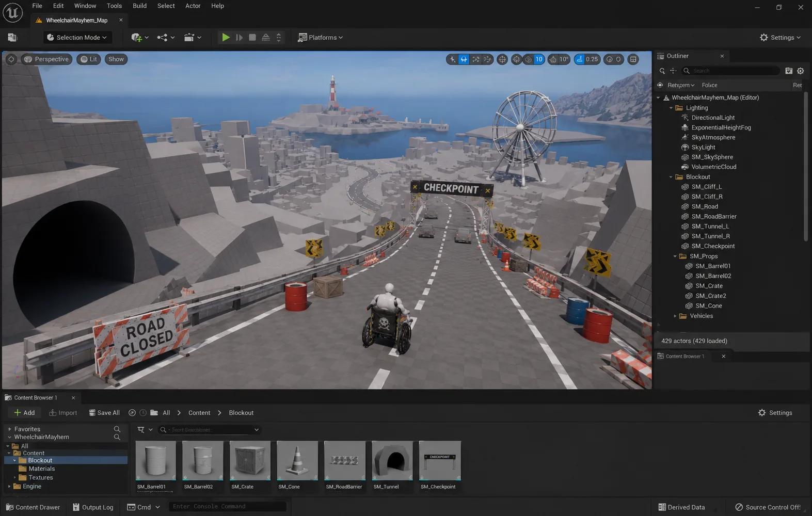812x516 pixels.
Task: Select the viewport select-object mode icon
Action: click(x=453, y=59)
